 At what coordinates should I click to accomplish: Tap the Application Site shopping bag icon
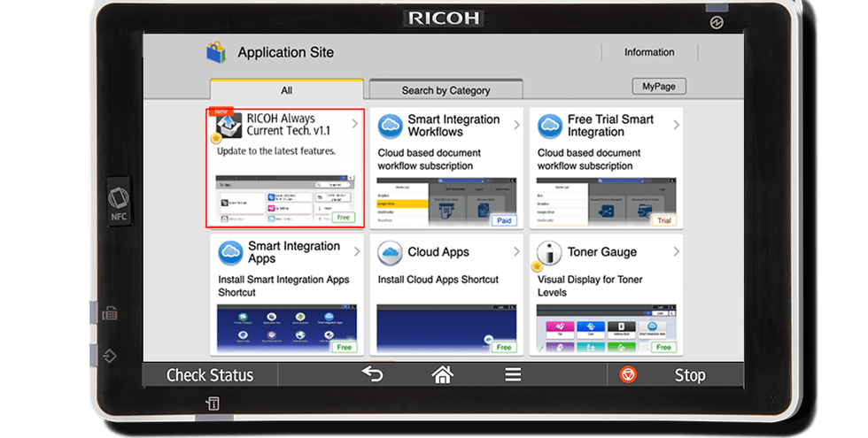pyautogui.click(x=216, y=53)
